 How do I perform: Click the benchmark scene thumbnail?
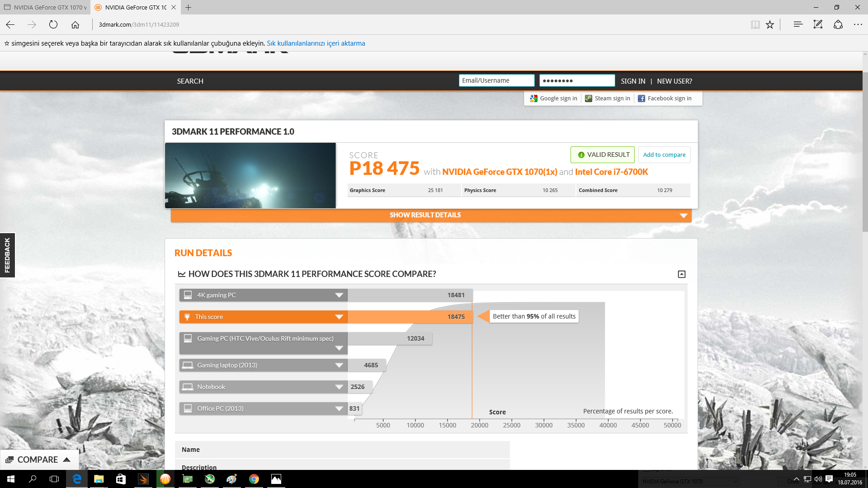[250, 175]
